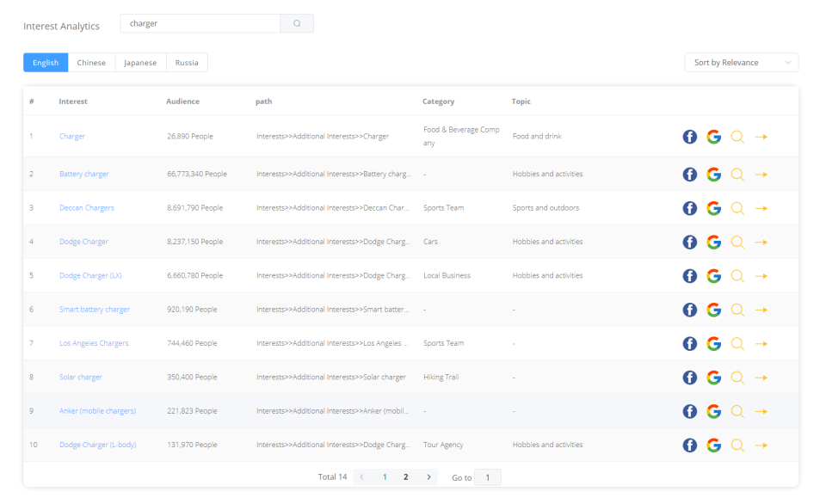Select page 1 in pagination
The height and width of the screenshot is (504, 826).
[x=385, y=477]
